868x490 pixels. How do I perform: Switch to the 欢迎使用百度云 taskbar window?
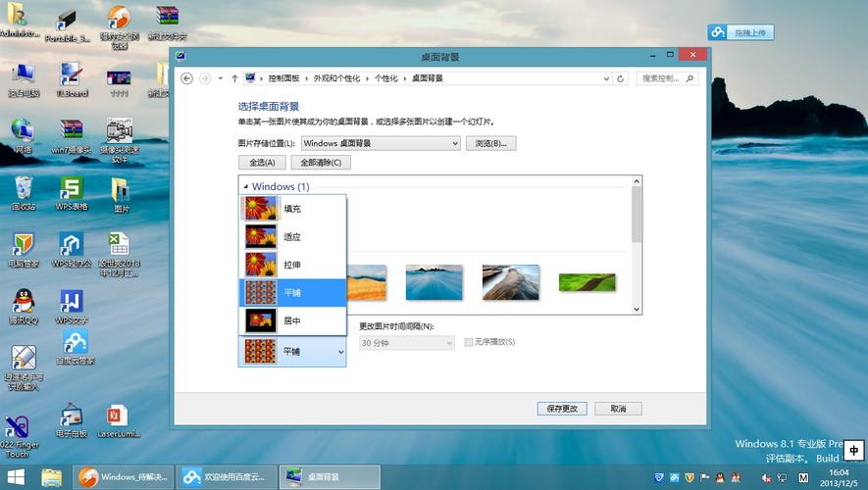226,476
